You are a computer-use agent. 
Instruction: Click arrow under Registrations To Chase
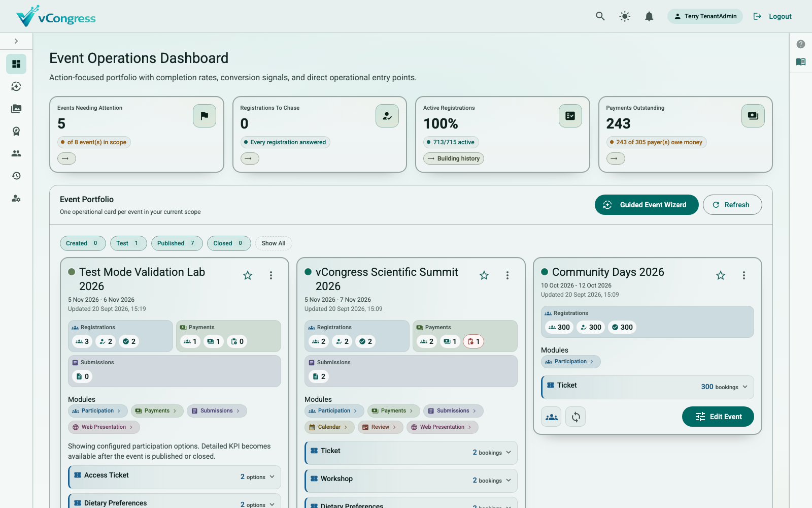[250, 158]
